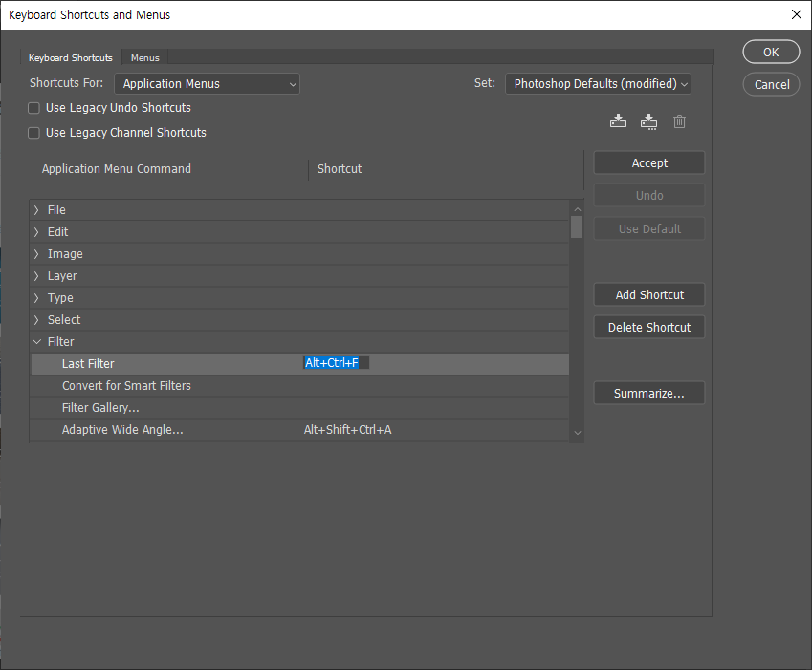This screenshot has height=670, width=812.
Task: Expand the Type menu group
Action: [x=36, y=298]
